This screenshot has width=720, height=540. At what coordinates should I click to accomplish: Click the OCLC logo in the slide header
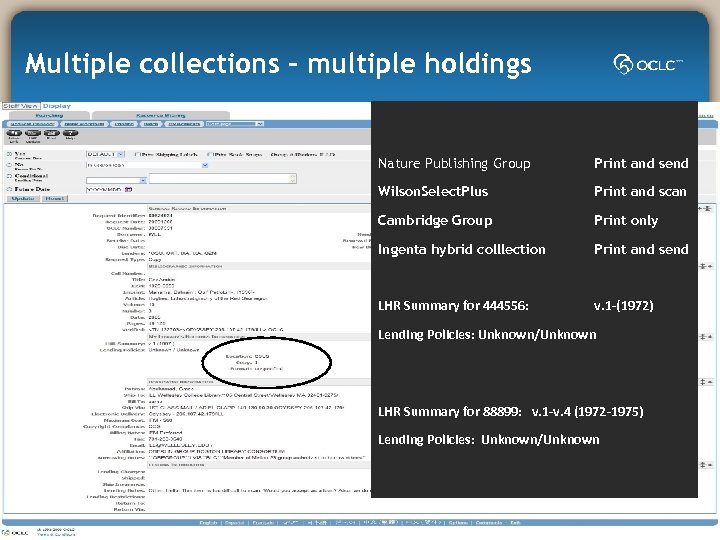click(648, 64)
